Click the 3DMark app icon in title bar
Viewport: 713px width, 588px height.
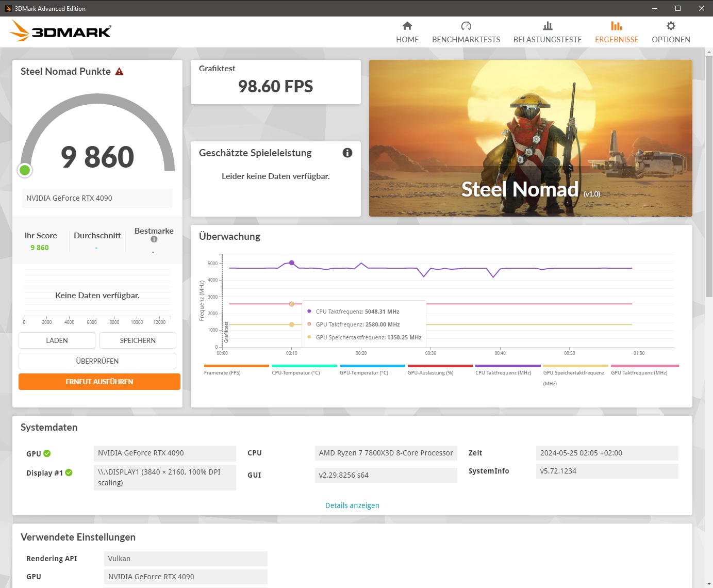pos(8,8)
